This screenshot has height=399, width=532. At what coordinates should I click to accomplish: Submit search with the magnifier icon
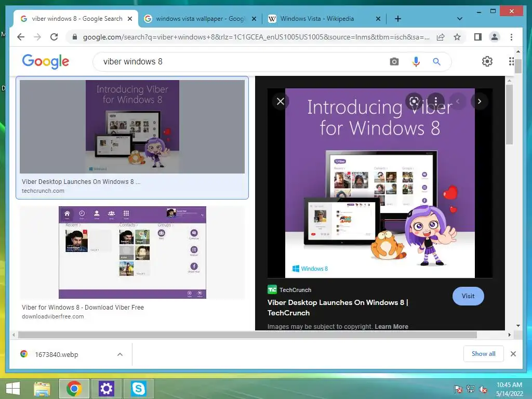pyautogui.click(x=436, y=62)
